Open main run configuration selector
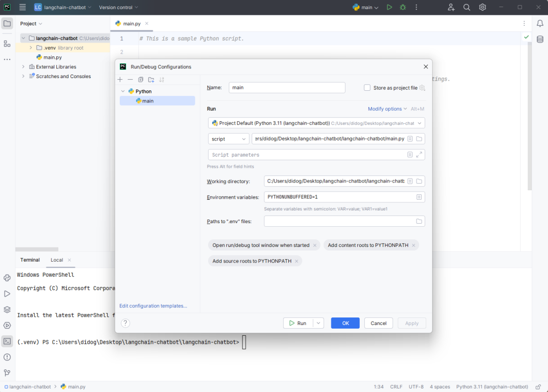The height and width of the screenshot is (392, 548). (365, 7)
